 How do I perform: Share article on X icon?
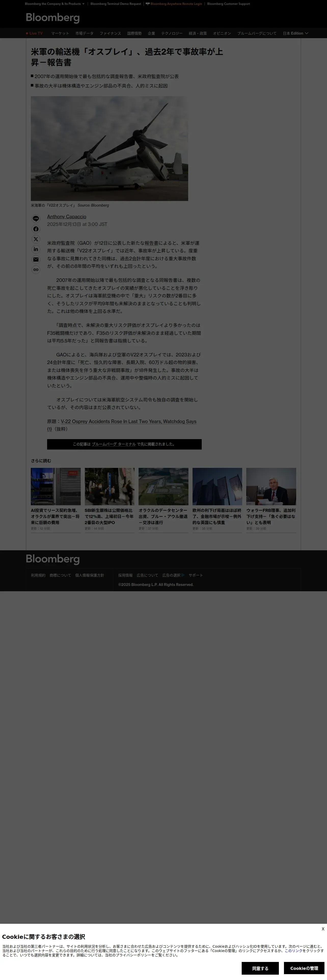pos(36,239)
